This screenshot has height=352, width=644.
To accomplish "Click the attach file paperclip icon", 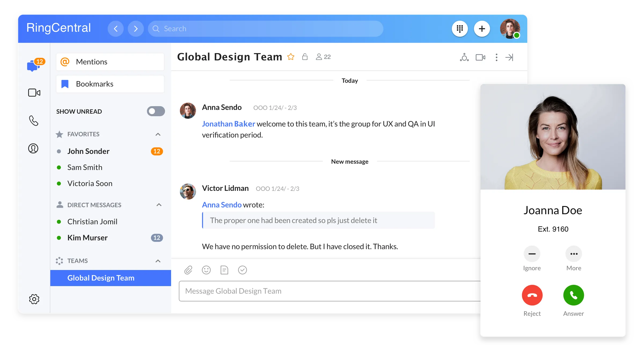I will click(188, 270).
